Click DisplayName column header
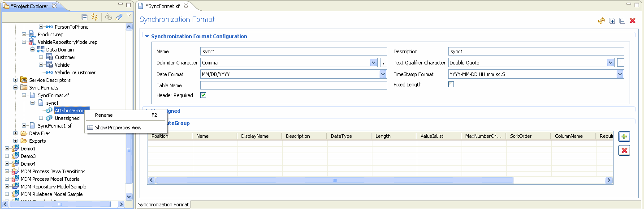 (x=260, y=136)
